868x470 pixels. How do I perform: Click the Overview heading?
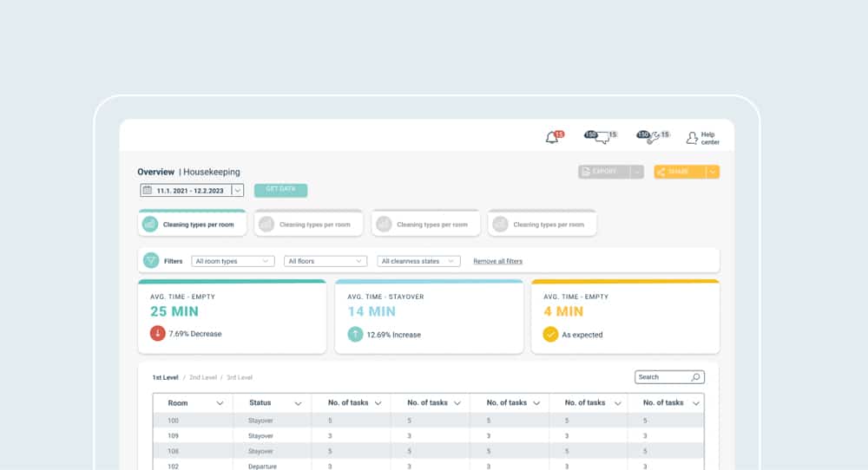[x=155, y=172]
